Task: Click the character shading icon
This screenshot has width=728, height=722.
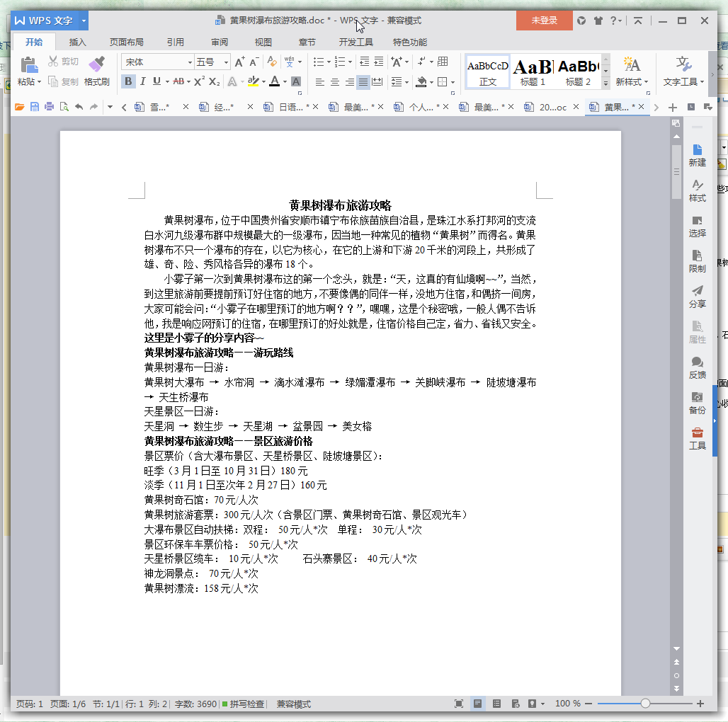Action: 296,81
